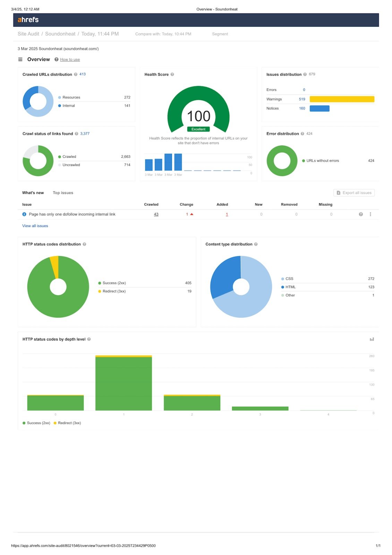The image size is (392, 555).
Task: Open the Compare with crawl selector
Action: [x=163, y=34]
